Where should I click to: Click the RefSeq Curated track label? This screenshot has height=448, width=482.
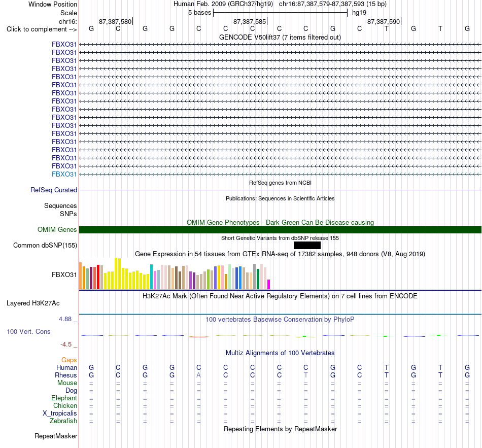point(53,190)
